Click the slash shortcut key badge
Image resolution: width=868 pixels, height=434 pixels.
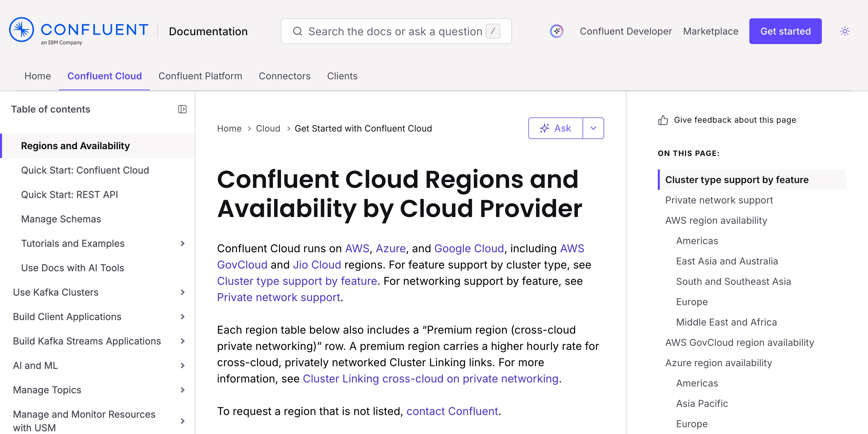point(493,31)
